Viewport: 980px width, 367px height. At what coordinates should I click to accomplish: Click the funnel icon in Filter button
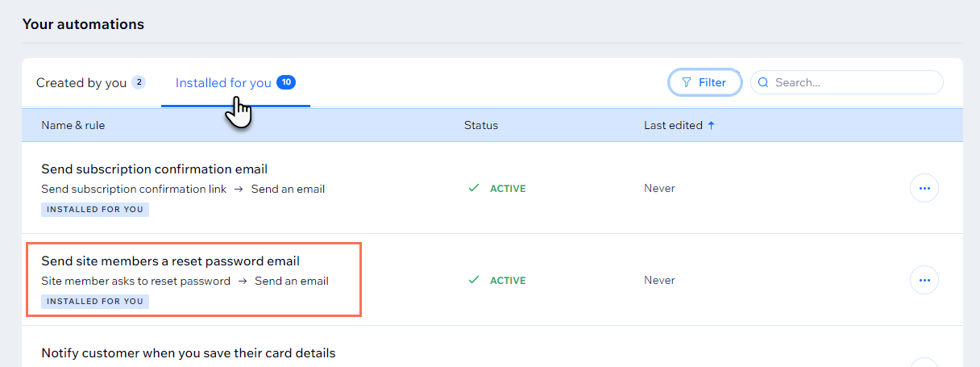point(687,82)
